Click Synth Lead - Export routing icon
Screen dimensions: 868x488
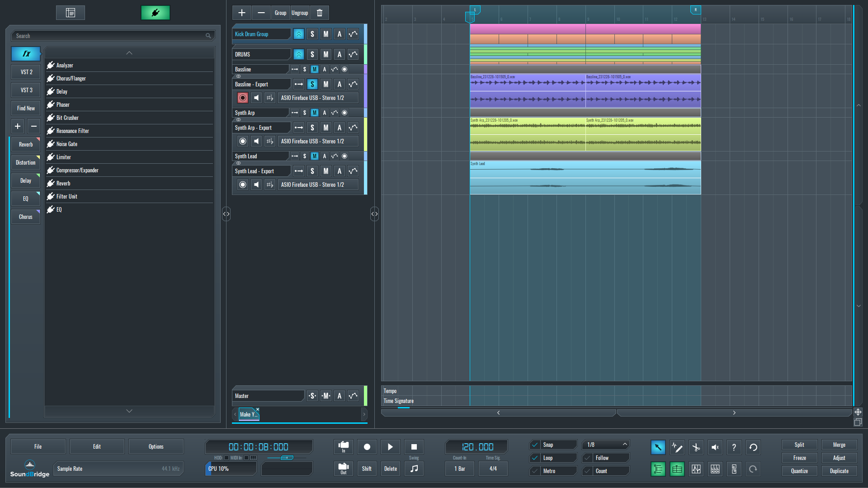click(299, 171)
